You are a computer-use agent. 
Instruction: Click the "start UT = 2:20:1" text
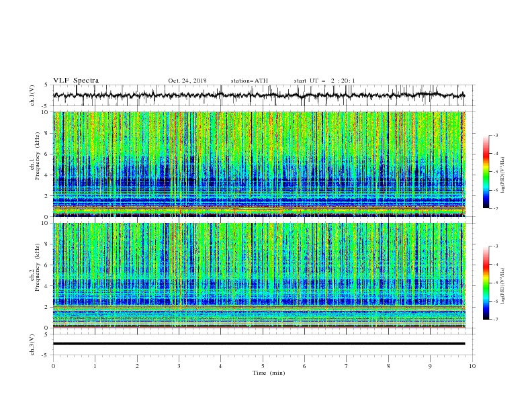click(324, 81)
